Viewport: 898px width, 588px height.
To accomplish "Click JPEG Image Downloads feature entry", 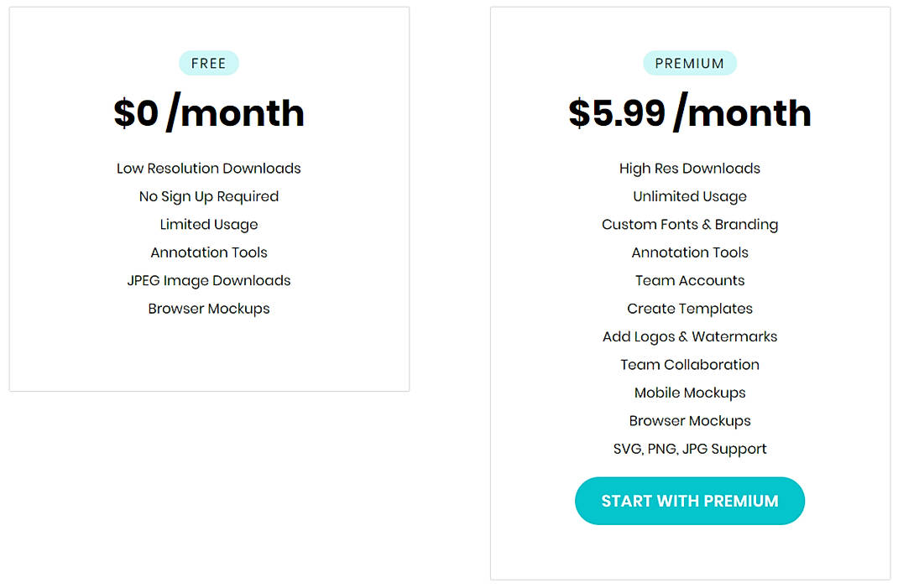I will (x=208, y=280).
